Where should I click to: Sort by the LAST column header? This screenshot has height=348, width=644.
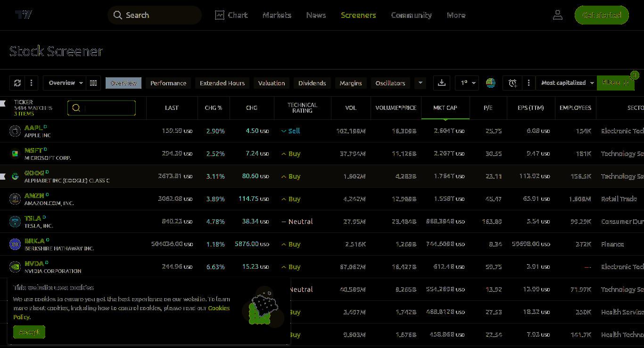[172, 108]
